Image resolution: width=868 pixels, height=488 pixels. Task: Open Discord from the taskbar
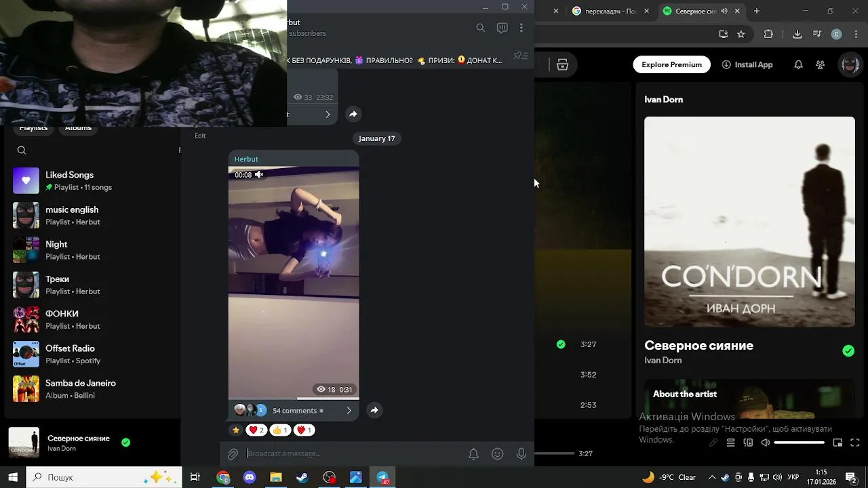click(x=250, y=477)
